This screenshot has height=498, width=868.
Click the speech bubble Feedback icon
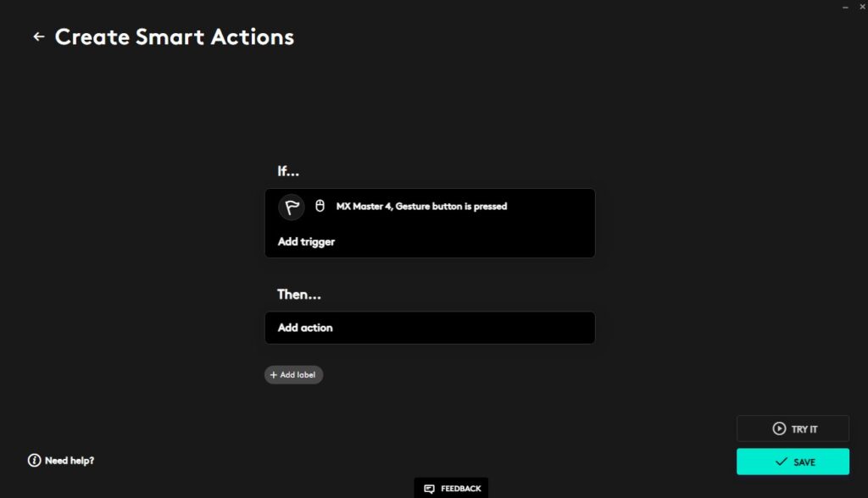point(429,489)
